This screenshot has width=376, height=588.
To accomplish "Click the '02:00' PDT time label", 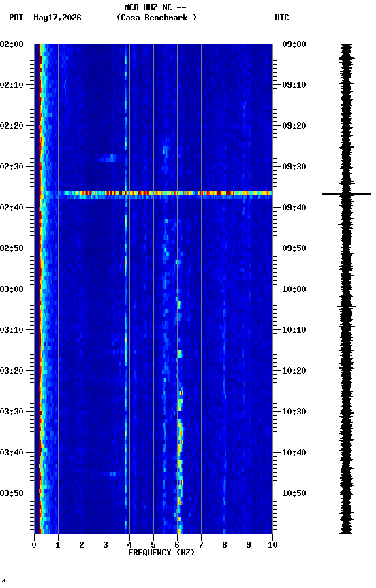I will (12, 44).
